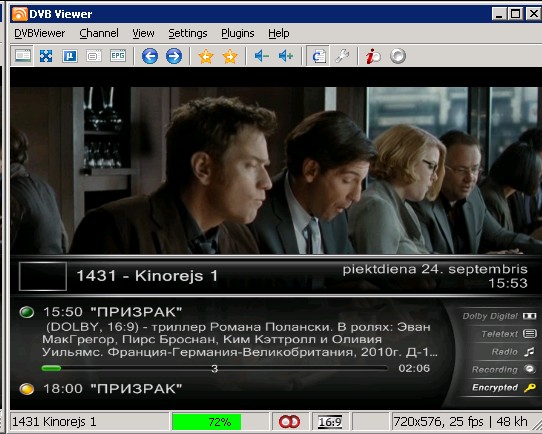Open the EPG window icon

(118, 56)
